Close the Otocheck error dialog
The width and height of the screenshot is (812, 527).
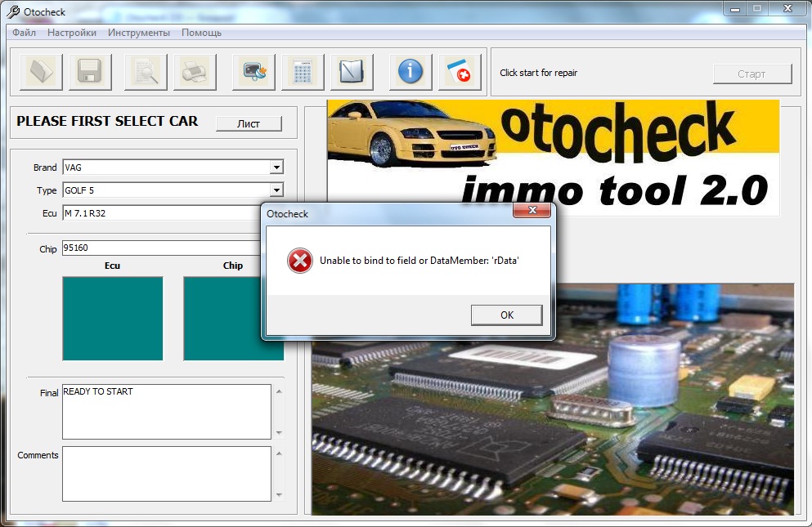(x=532, y=210)
